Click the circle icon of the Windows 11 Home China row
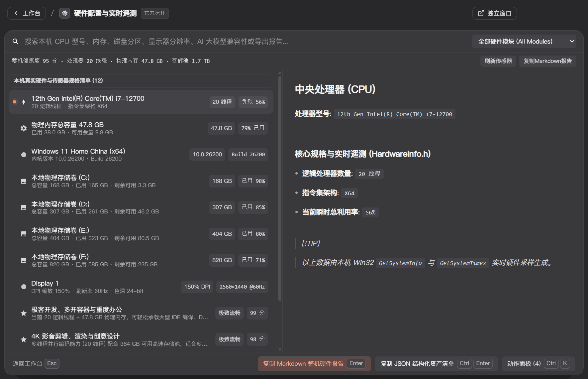 24,155
